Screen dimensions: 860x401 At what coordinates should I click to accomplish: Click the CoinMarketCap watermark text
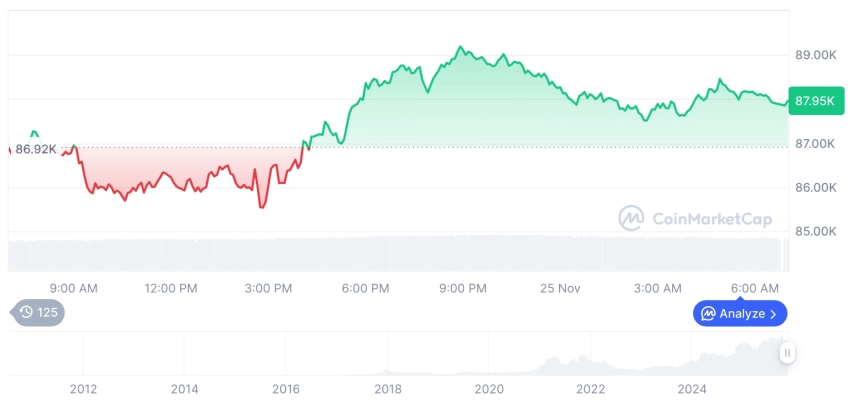(x=711, y=218)
